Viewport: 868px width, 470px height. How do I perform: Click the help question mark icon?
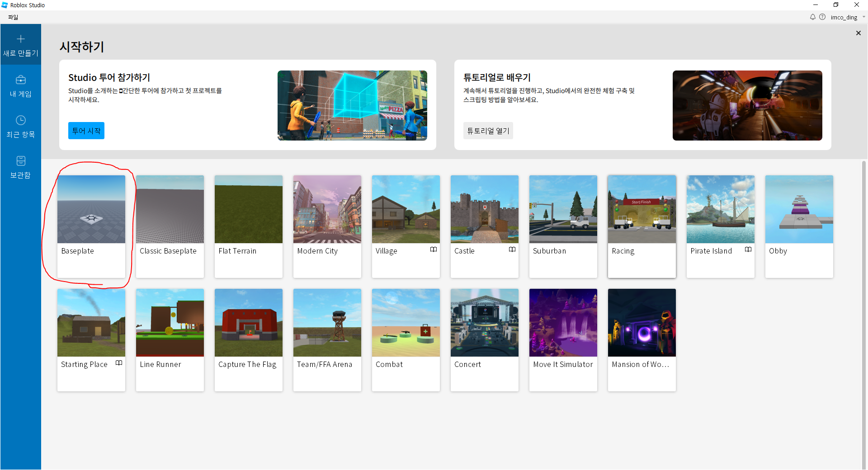tap(822, 17)
